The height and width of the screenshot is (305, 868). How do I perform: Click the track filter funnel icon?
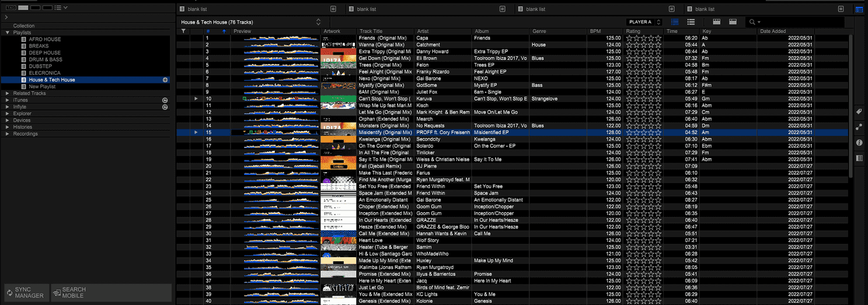tap(183, 31)
